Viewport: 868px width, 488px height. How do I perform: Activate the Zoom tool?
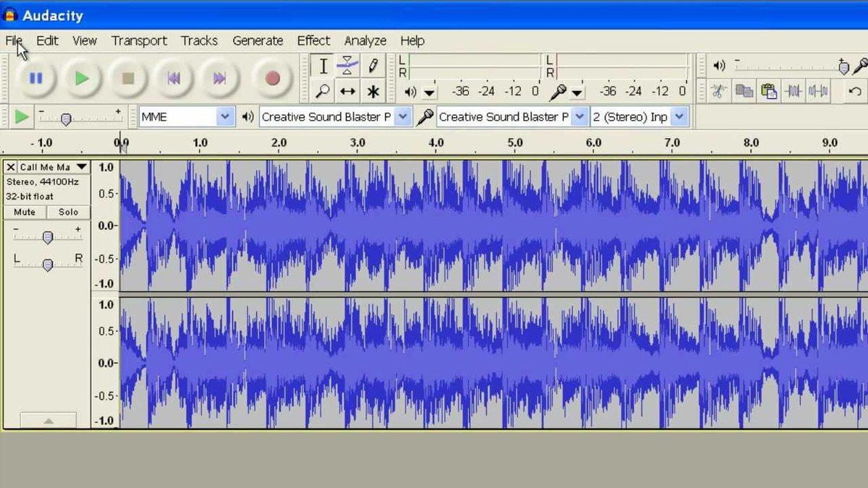(323, 91)
